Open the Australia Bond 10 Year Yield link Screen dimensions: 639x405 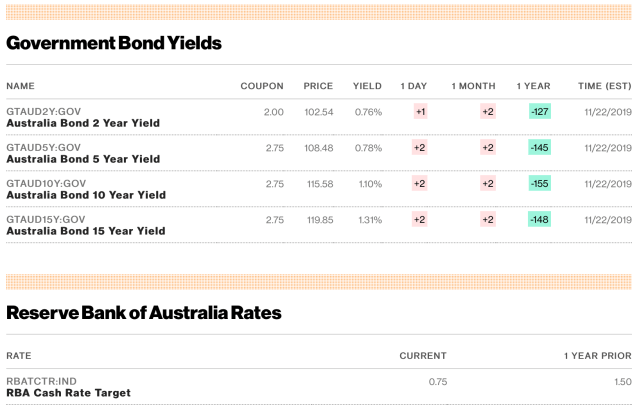tap(85, 195)
